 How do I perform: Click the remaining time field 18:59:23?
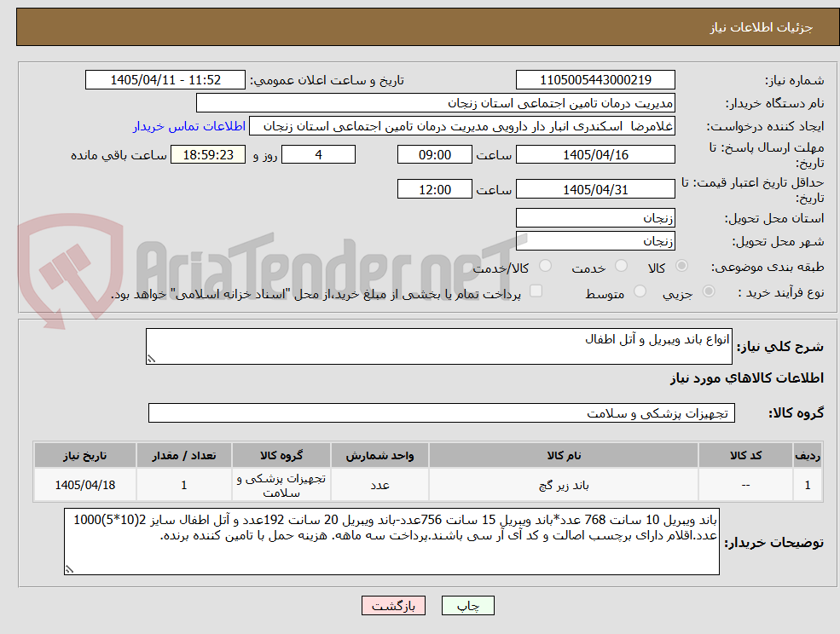coord(208,155)
